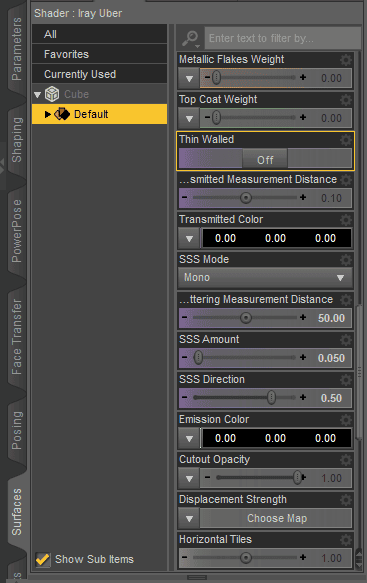Open Transmitted Color settings gear
Screen dimensions: 367x583
346,220
